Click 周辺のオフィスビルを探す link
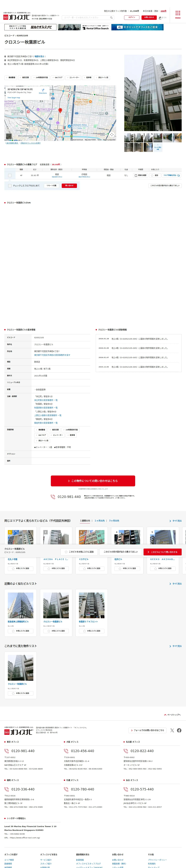 click(30, 143)
